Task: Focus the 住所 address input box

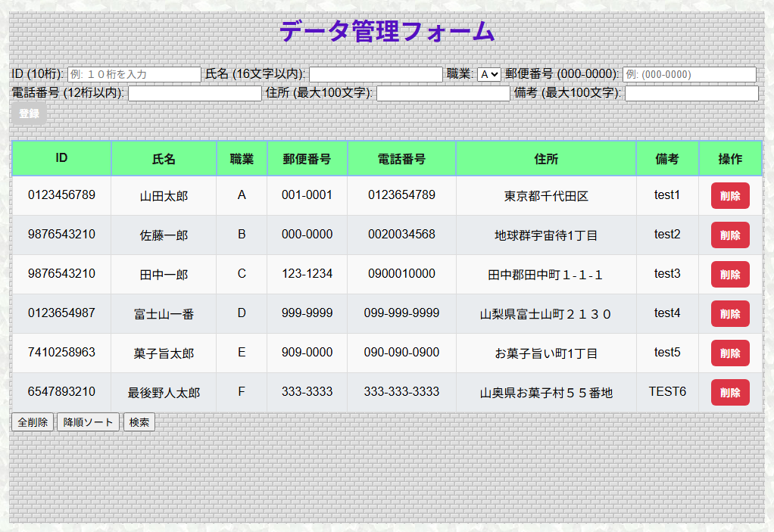Action: [x=443, y=93]
